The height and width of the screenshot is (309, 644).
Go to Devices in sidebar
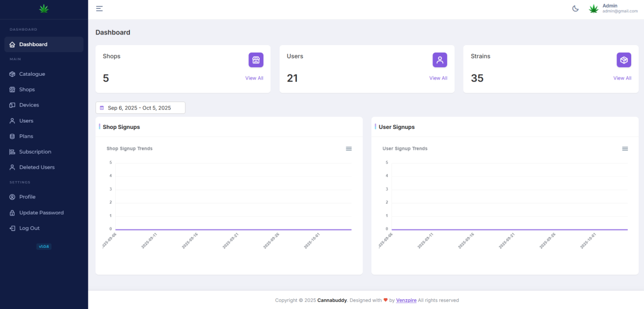point(29,105)
